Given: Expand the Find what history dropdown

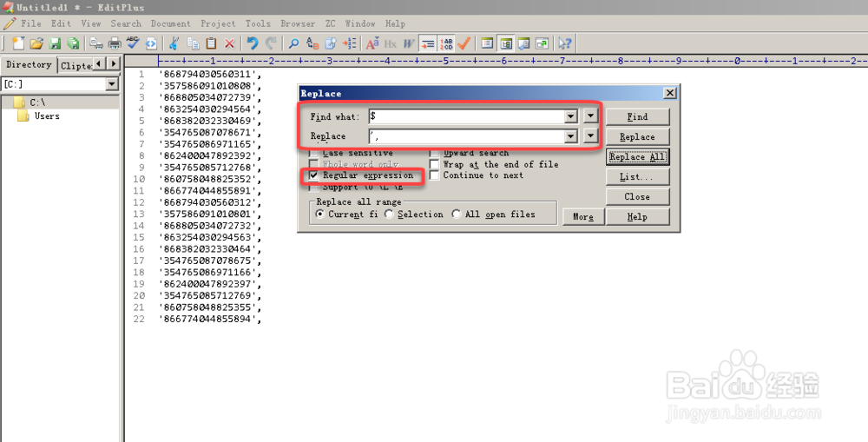Looking at the screenshot, I should point(571,116).
